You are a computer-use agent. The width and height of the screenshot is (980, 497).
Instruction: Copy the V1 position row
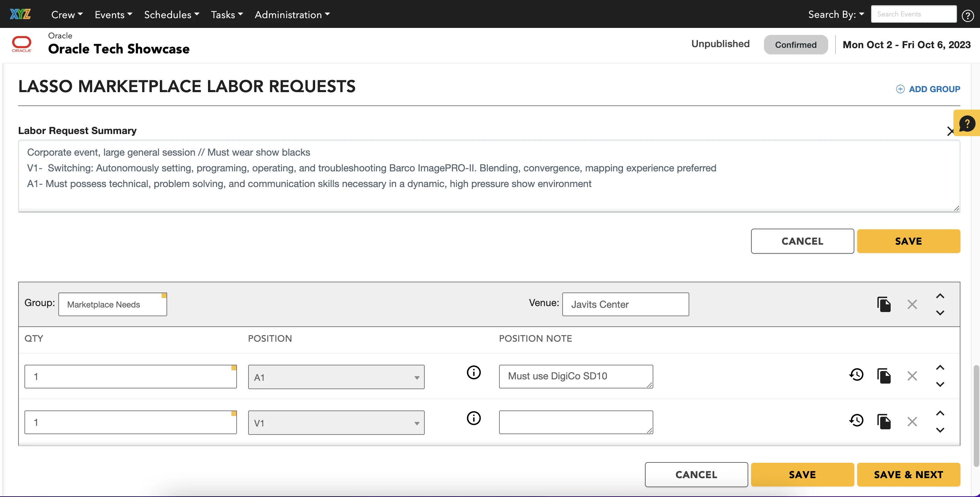[x=884, y=421]
